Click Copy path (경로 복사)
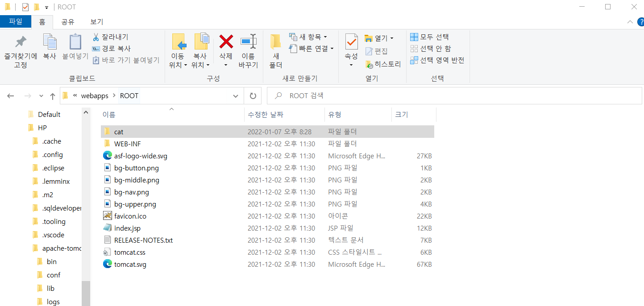This screenshot has width=644, height=306. pos(111,49)
